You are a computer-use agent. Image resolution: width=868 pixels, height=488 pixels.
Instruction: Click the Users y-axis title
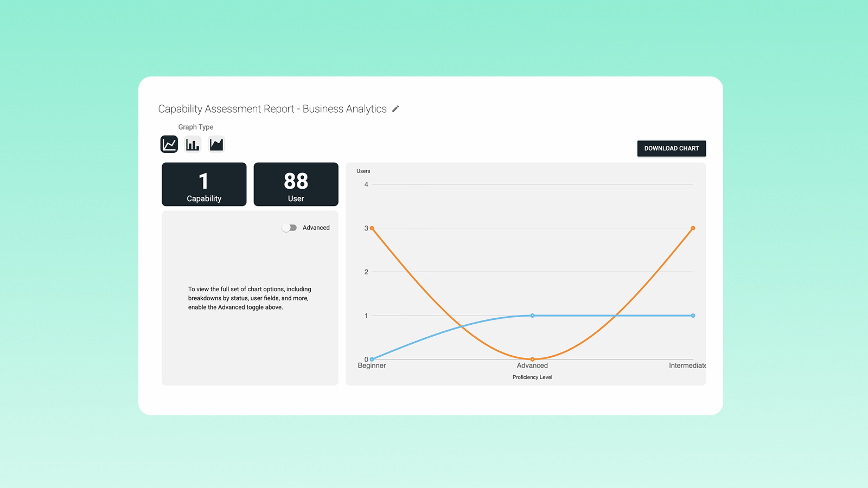(x=363, y=171)
